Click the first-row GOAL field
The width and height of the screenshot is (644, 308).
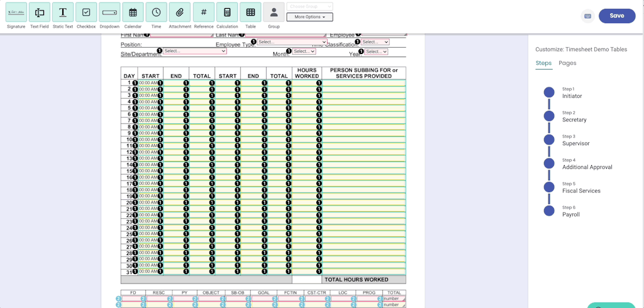coord(264,299)
